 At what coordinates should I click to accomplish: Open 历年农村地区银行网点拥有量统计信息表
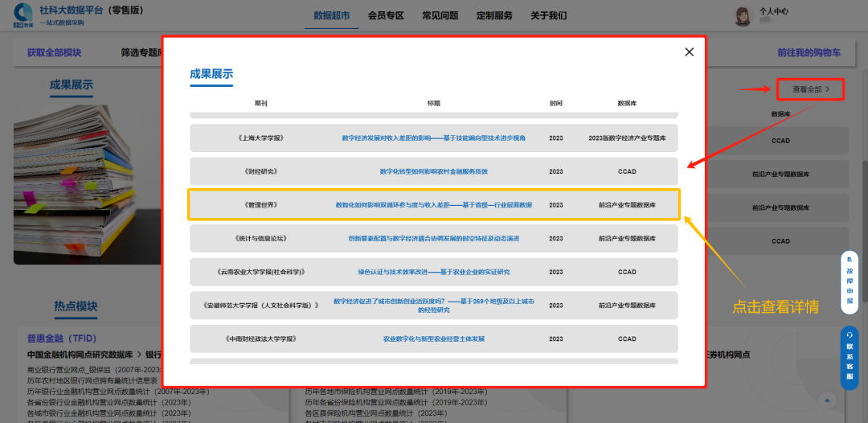pyautogui.click(x=92, y=381)
